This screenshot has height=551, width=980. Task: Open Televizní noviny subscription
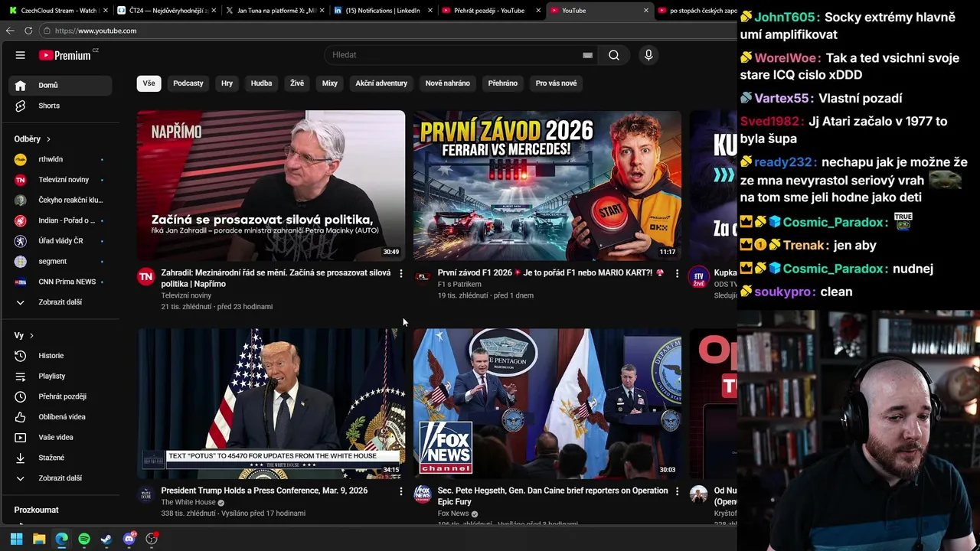coord(60,180)
